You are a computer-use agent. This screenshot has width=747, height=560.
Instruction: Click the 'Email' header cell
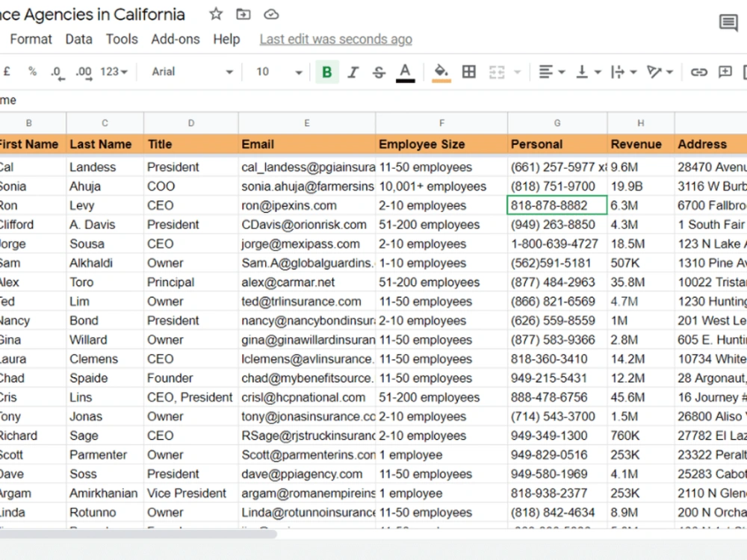tap(307, 144)
